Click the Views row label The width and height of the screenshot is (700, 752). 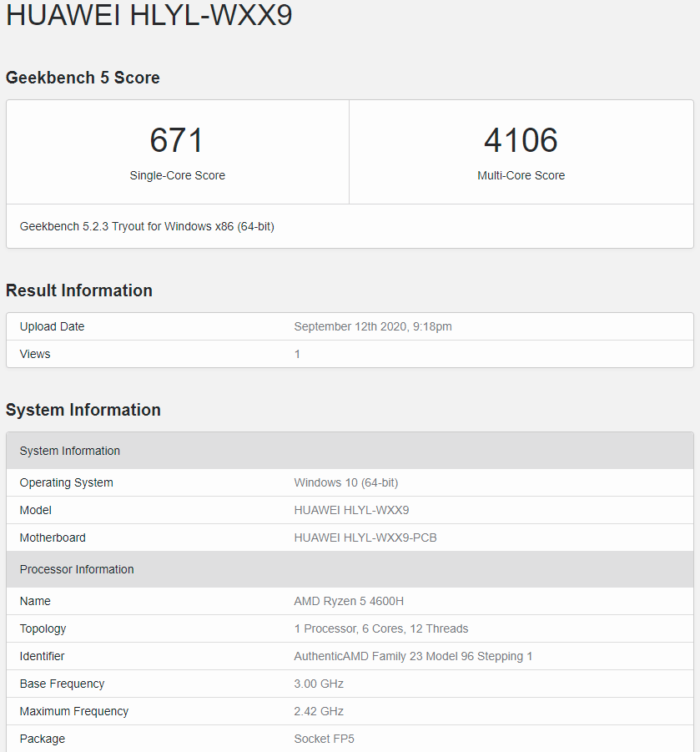click(35, 354)
